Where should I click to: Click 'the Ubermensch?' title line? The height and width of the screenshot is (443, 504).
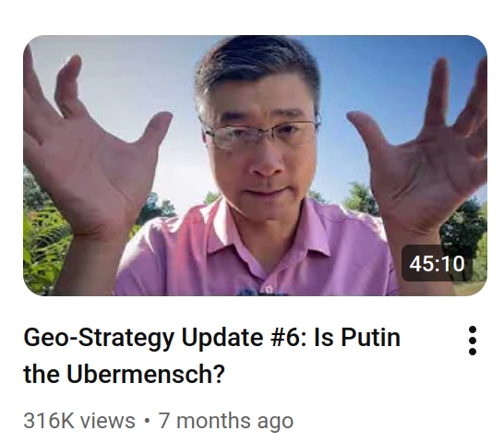[x=124, y=374]
